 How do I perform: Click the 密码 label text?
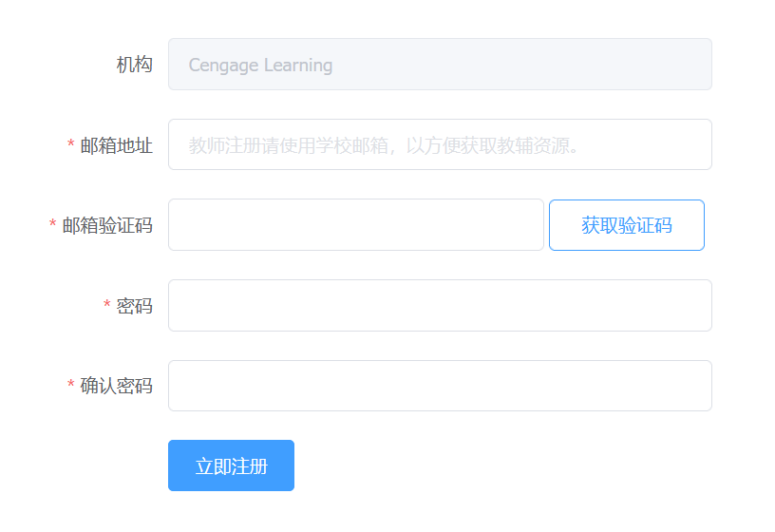tap(134, 306)
